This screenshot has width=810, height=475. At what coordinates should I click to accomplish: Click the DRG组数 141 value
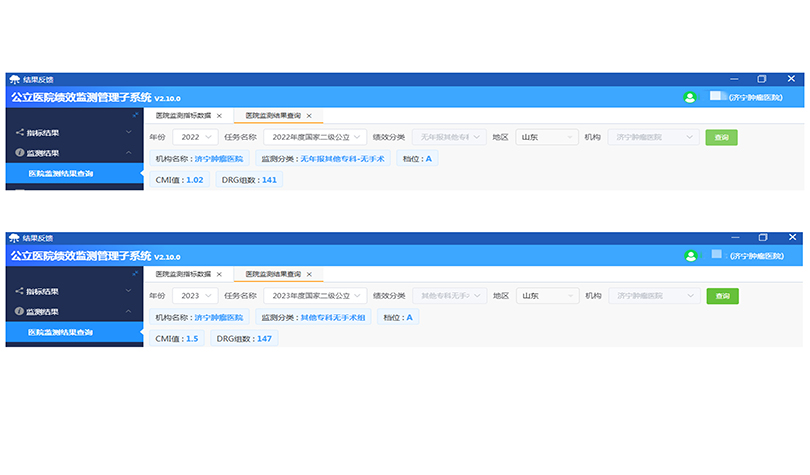pos(269,180)
